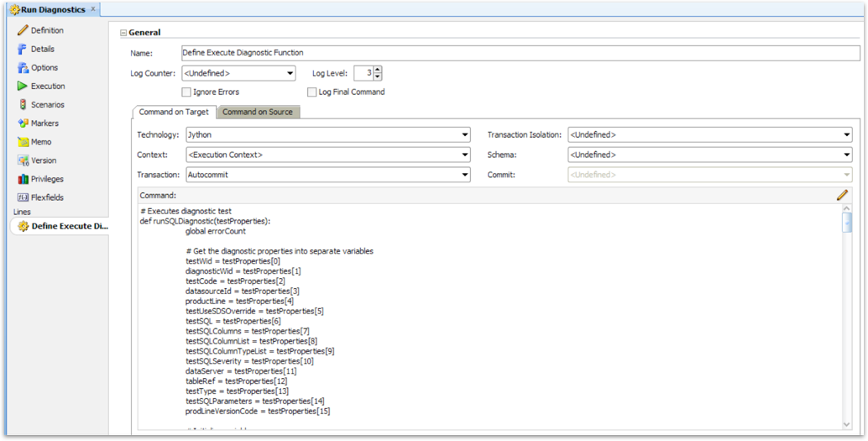Open the Memo notepad icon

click(x=23, y=142)
